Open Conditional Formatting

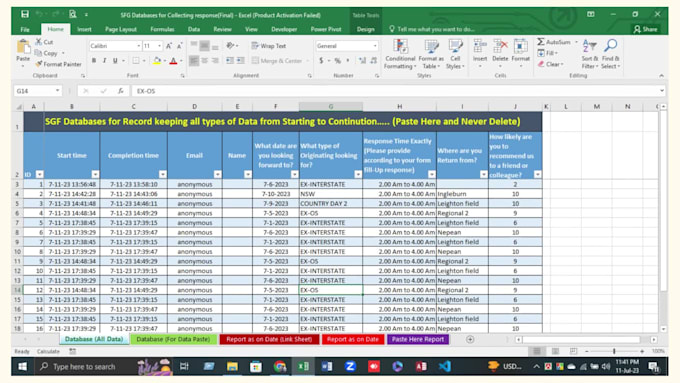[400, 54]
